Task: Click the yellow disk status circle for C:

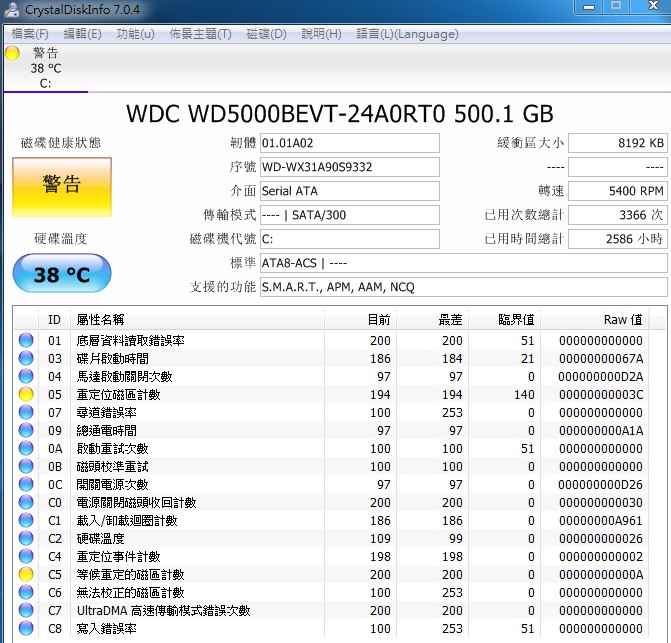Action: [12, 53]
